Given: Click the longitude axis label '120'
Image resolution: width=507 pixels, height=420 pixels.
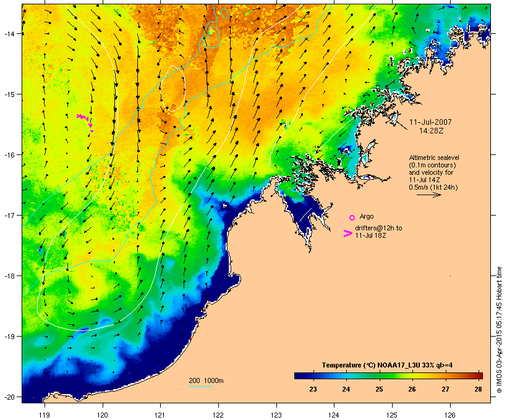Looking at the screenshot, I should pos(103,415).
